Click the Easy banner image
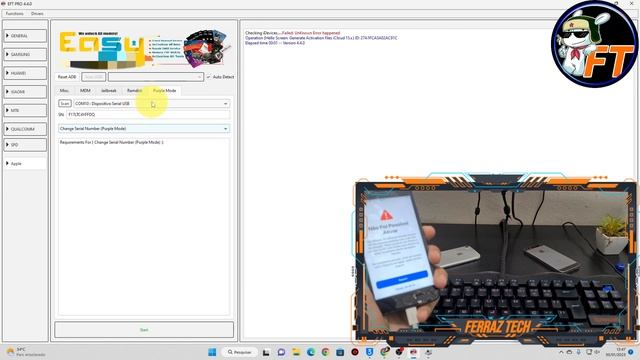640x360 pixels. pos(144,49)
